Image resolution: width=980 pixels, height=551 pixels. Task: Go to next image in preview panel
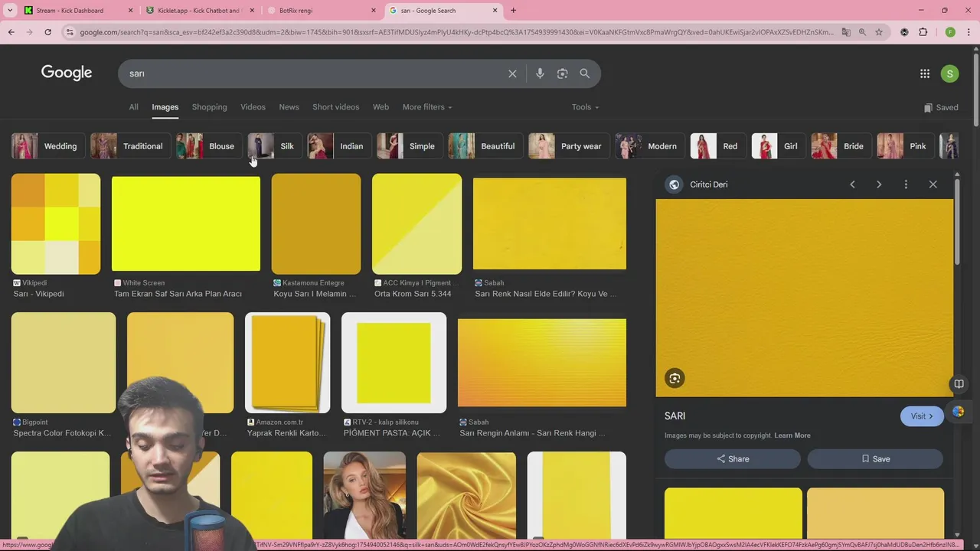(879, 184)
